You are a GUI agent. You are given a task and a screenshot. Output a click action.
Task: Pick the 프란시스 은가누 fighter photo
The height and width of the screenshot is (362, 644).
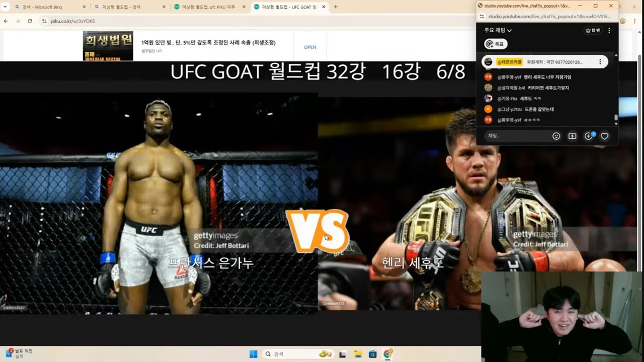pos(158,203)
